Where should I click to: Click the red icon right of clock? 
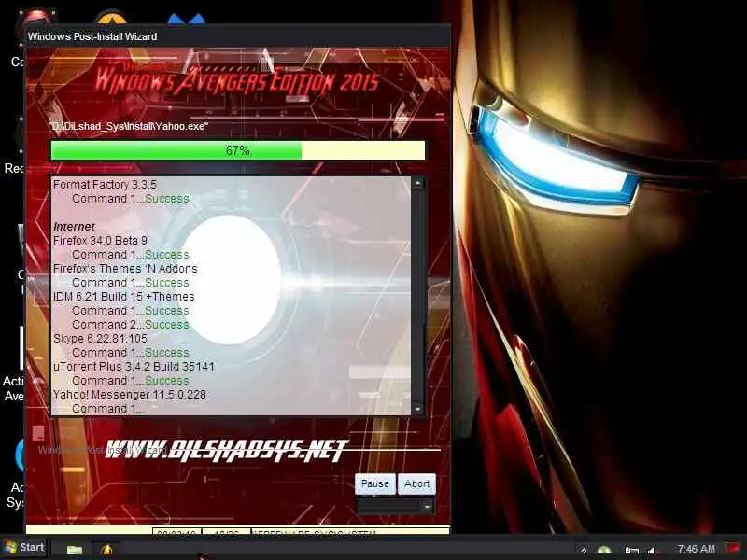pos(733,549)
